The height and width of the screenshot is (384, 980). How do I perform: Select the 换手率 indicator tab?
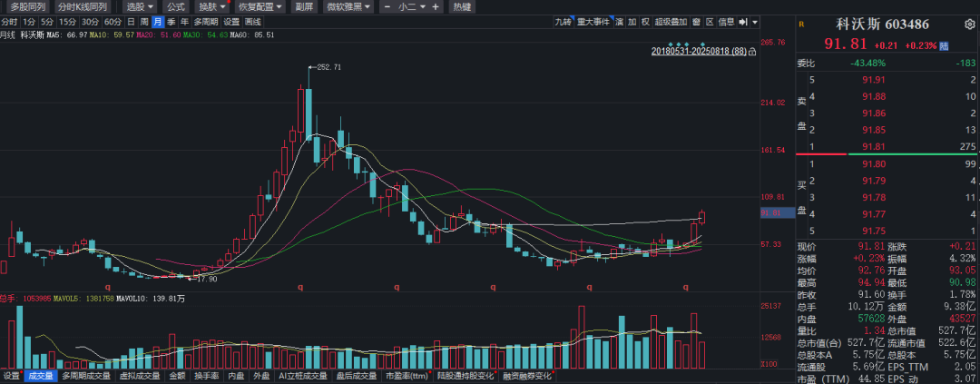(x=206, y=376)
